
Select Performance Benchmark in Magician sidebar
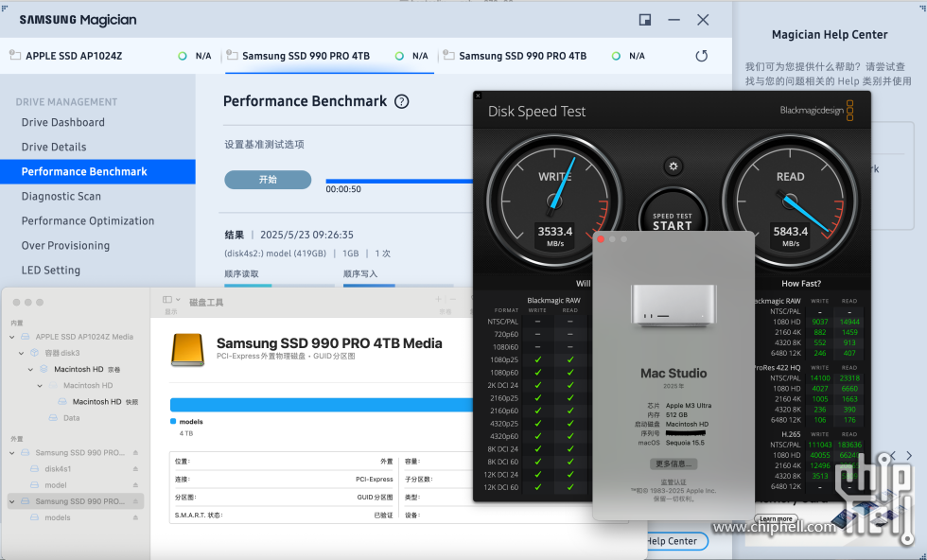[x=97, y=171]
